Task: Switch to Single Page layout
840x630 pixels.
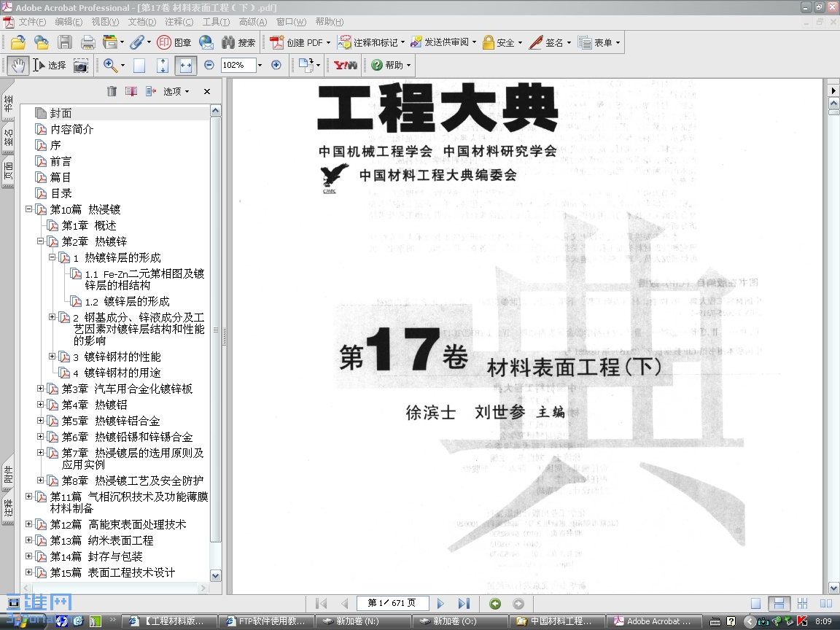Action: coord(755,604)
